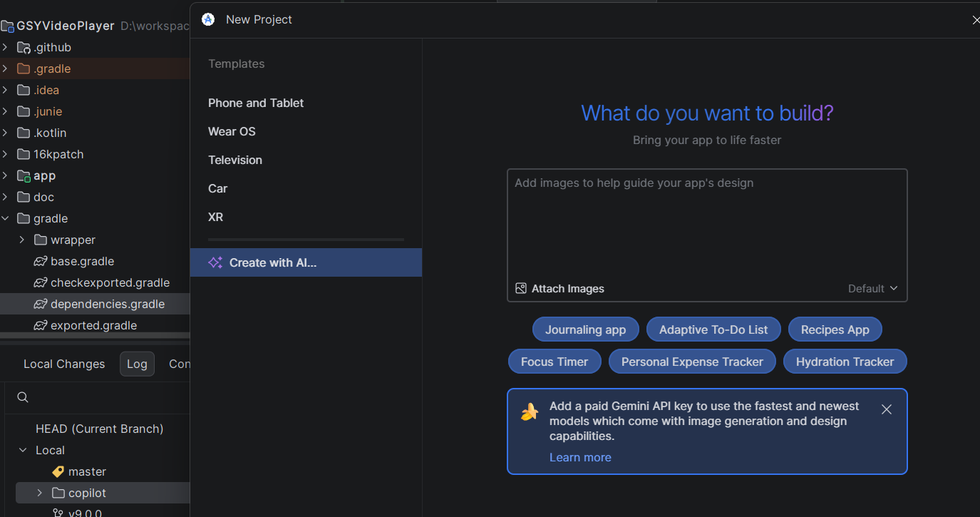Viewport: 980px width, 517px height.
Task: Expand the copilot branch folder
Action: (40, 493)
